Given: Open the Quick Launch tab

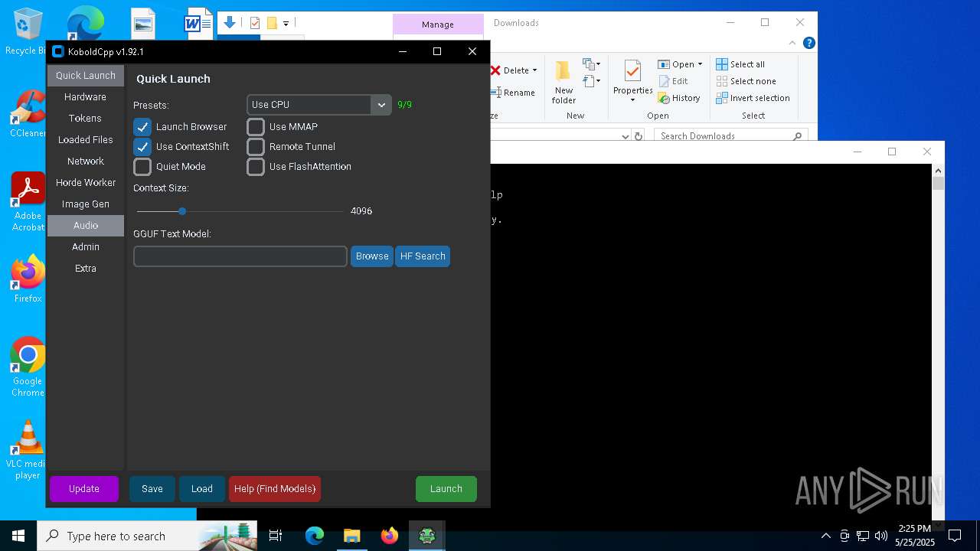Looking at the screenshot, I should tap(86, 76).
